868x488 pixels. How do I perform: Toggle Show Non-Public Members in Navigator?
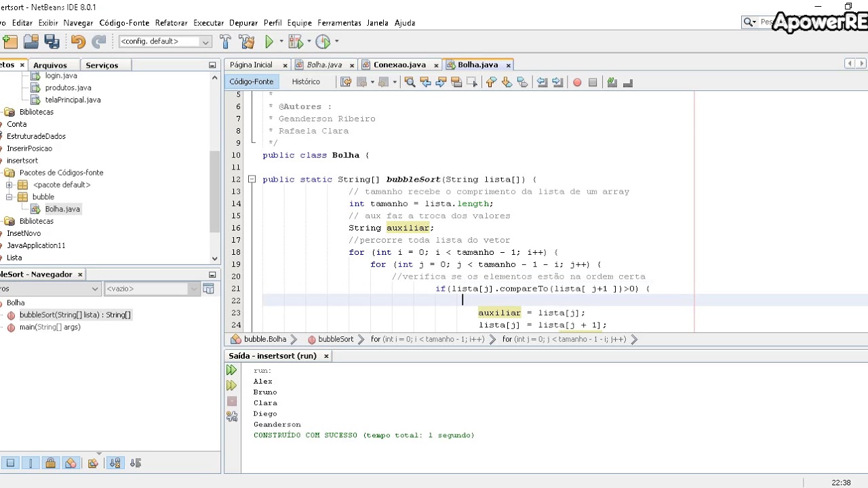tap(71, 463)
